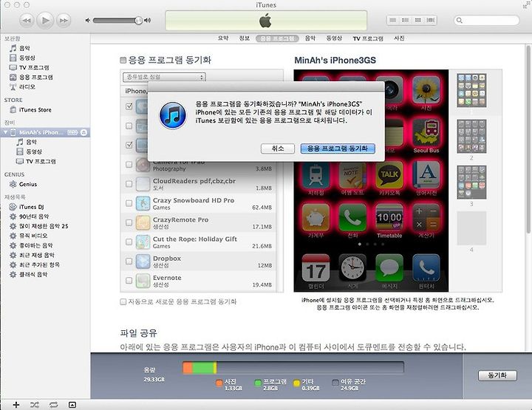This screenshot has width=532, height=410.
Task: Click the play button
Action: click(45, 21)
